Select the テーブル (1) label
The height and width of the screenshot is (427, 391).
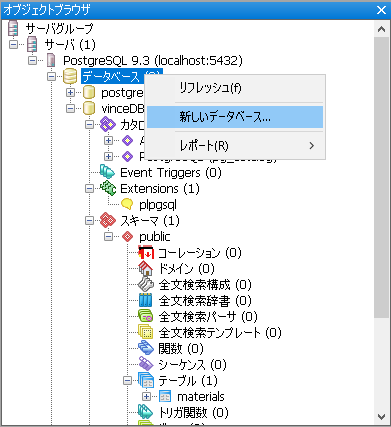click(x=188, y=380)
